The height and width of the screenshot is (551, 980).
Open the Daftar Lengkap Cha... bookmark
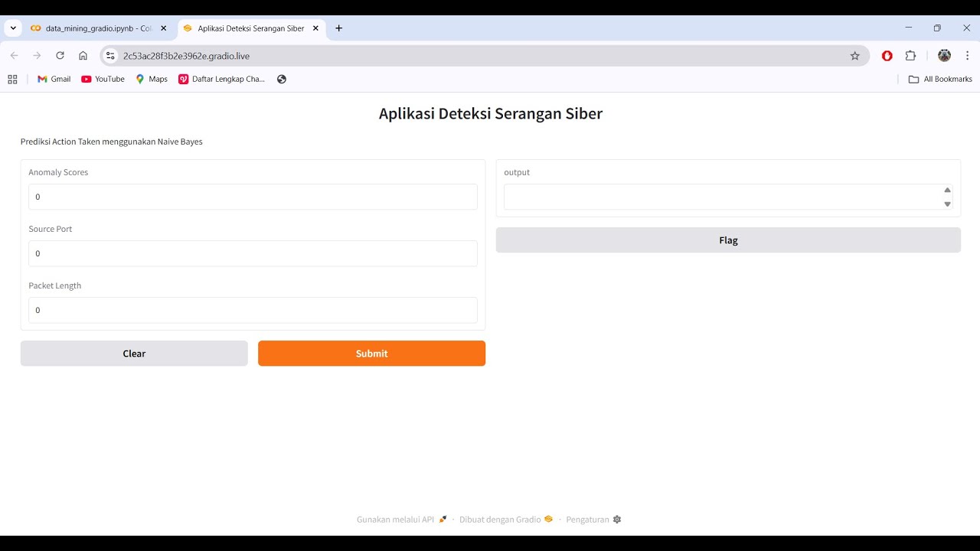[x=221, y=79]
